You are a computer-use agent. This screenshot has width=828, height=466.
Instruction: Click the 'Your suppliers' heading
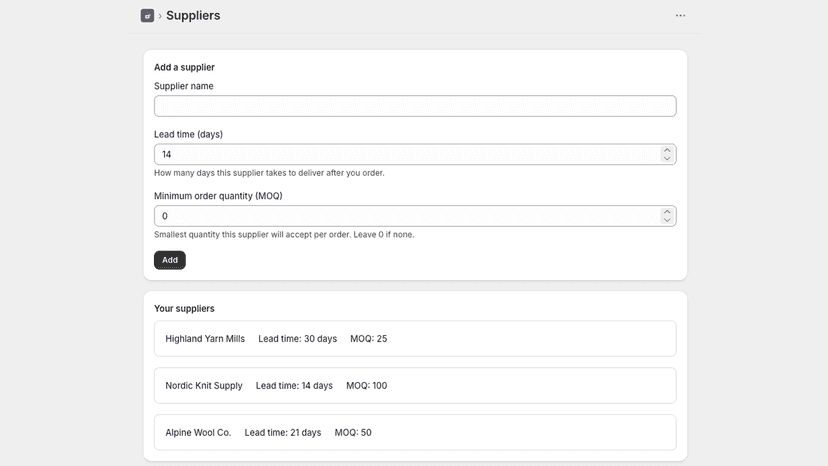coord(184,309)
